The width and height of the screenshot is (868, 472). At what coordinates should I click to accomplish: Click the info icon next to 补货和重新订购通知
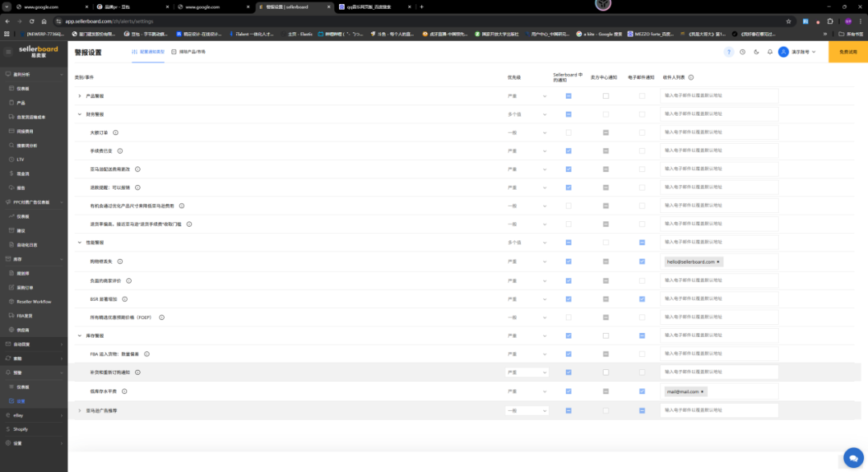click(138, 372)
